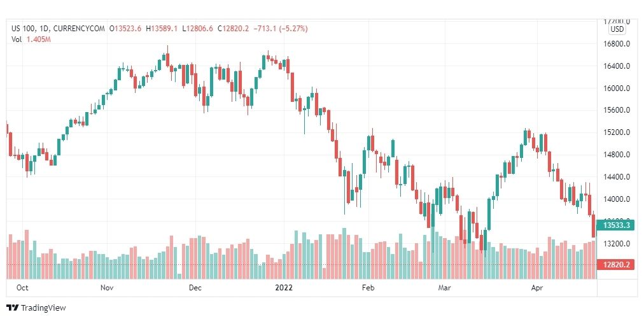Open the TradingView text link

(43, 308)
